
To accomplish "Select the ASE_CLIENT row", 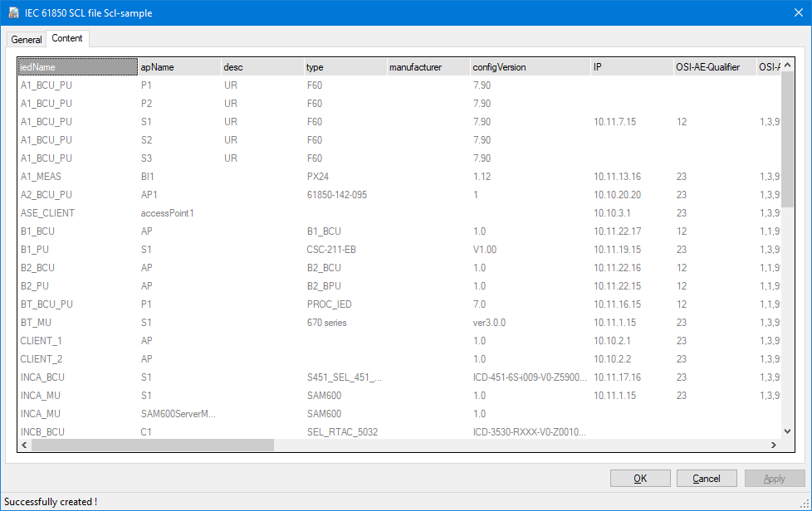I will 47,213.
